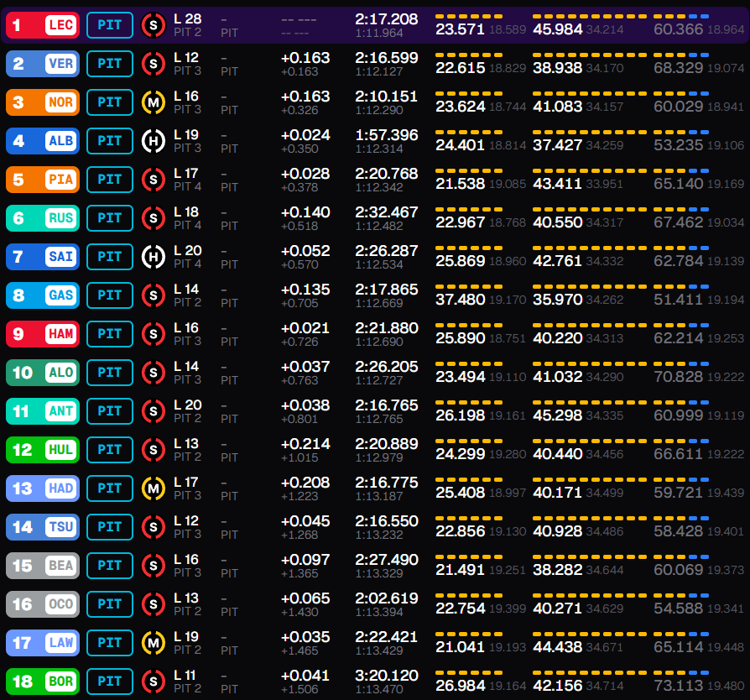Image resolution: width=750 pixels, height=700 pixels.
Task: Select the position 11 ANT driver badge
Action: 43,411
